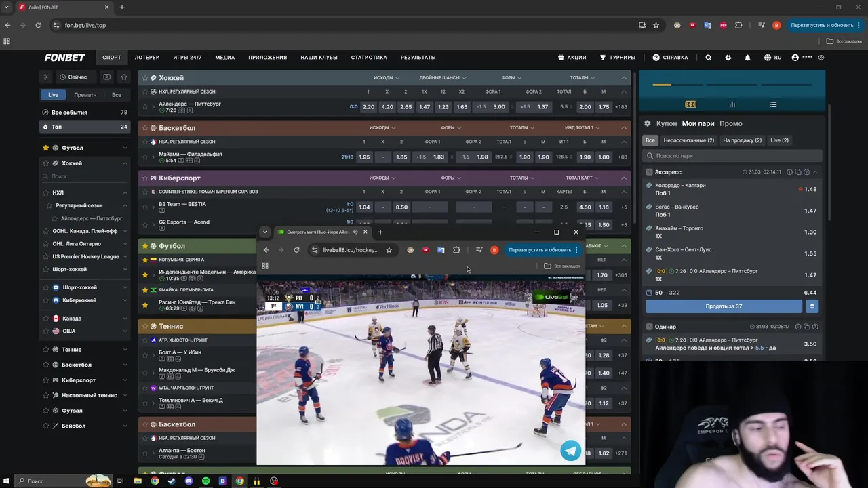Open Турниры in the header
Viewport: 868px width, 488px height.
[617, 58]
